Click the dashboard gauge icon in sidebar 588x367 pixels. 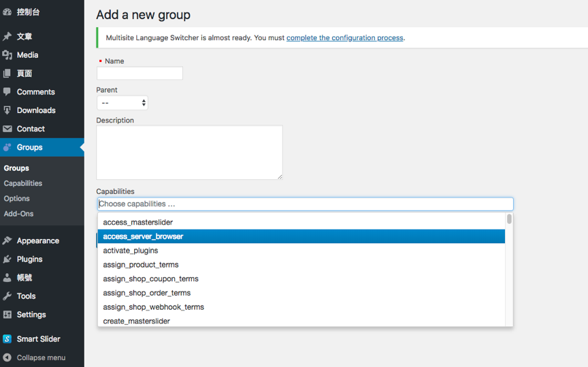(7, 12)
